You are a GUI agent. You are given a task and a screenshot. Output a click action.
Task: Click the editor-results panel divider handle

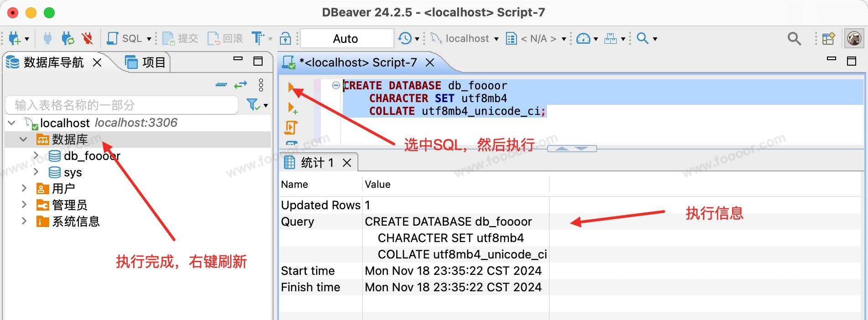572,149
